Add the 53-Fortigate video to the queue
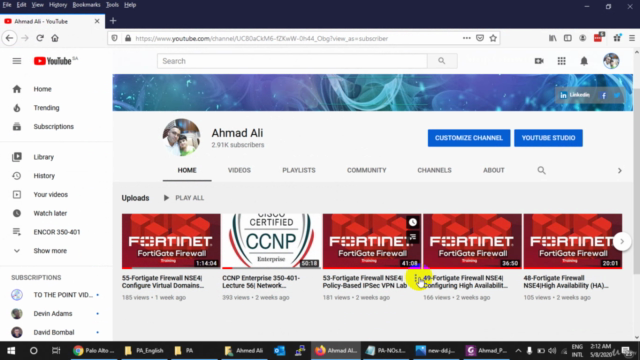 [x=413, y=237]
